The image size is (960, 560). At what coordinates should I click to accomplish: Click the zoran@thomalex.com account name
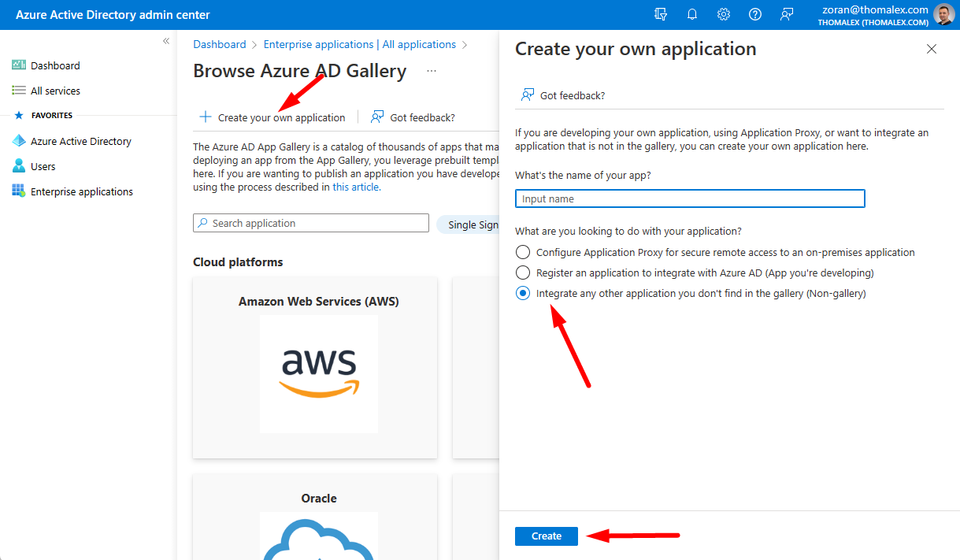875,9
